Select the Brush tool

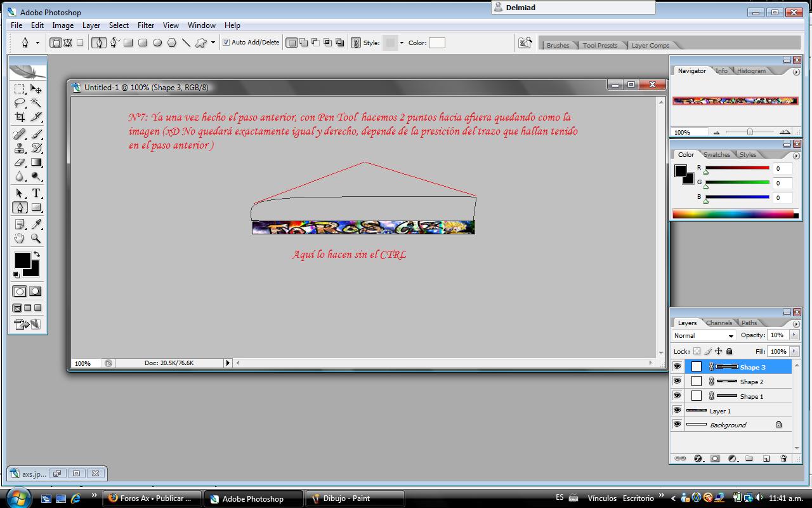point(36,134)
